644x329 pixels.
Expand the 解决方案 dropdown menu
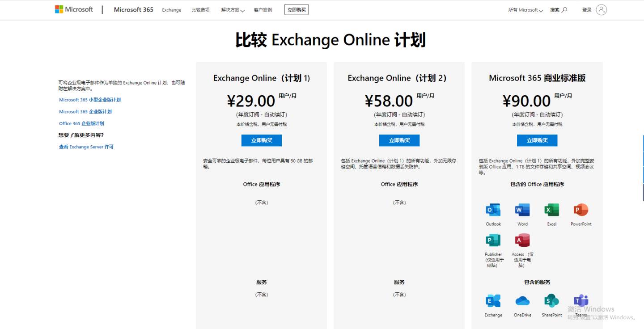click(233, 10)
